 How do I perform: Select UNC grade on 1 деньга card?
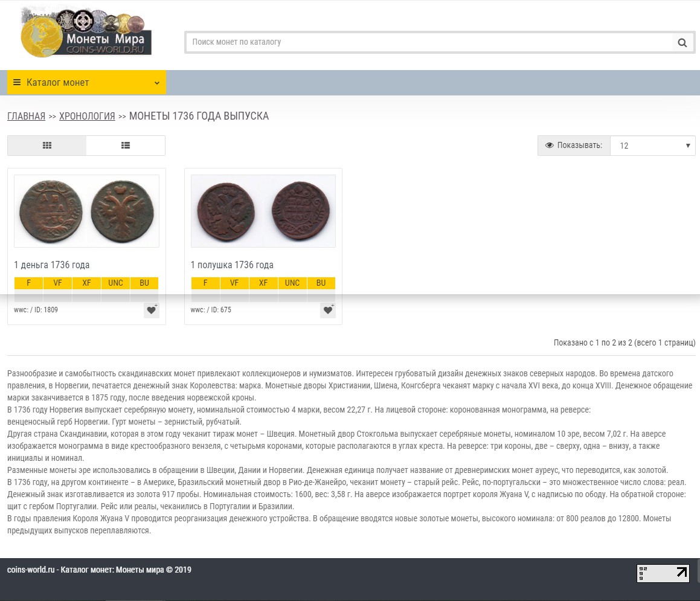[x=115, y=283]
